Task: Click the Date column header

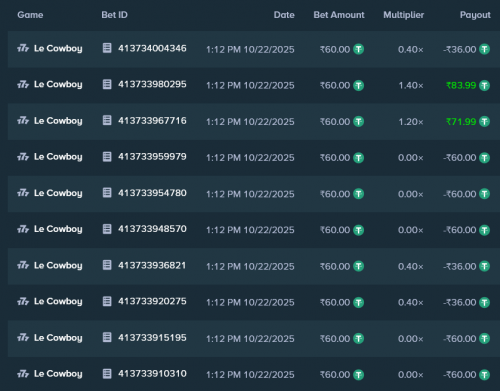Action: pyautogui.click(x=284, y=15)
